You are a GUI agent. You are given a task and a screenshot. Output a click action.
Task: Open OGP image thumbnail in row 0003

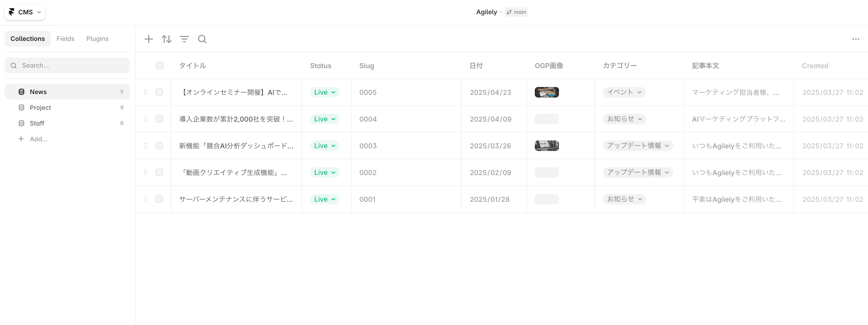[x=547, y=146]
